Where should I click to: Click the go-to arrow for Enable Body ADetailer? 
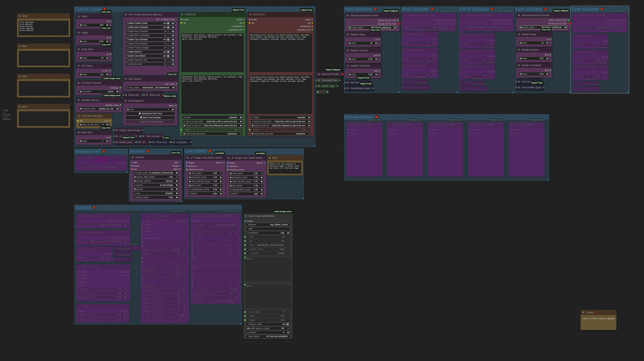click(173, 32)
